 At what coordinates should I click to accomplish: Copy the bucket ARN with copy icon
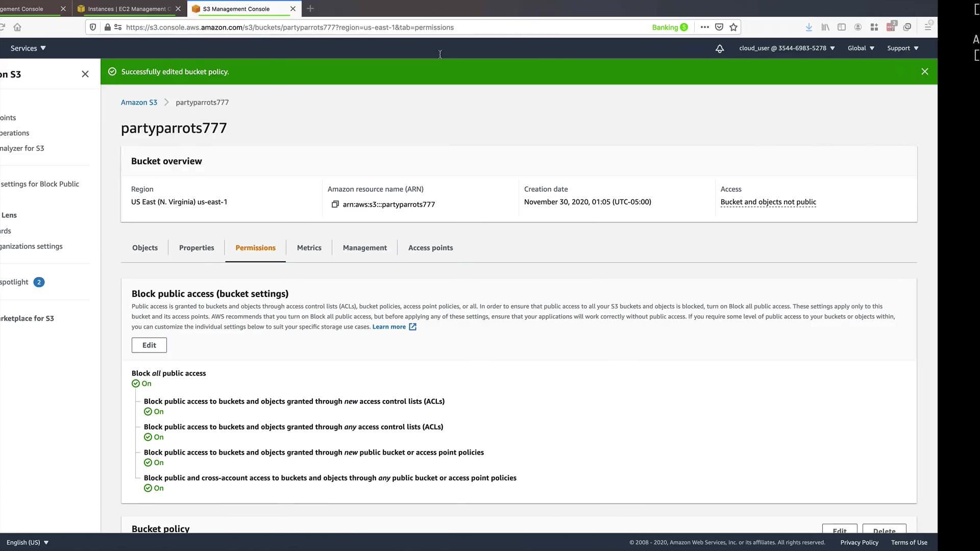(x=335, y=204)
